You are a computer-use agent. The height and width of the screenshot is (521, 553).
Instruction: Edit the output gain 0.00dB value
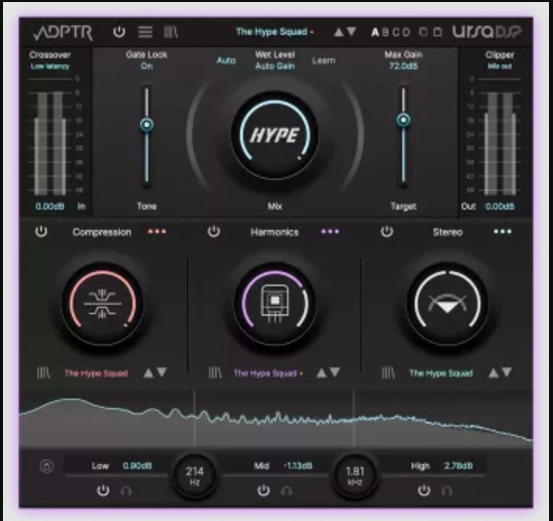(x=500, y=206)
